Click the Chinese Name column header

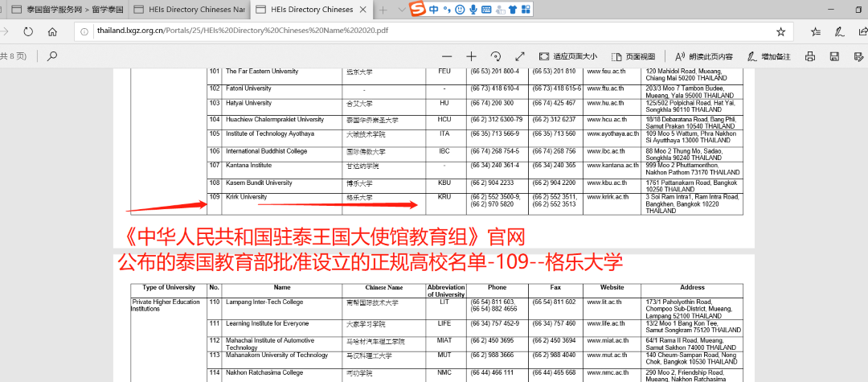(383, 288)
